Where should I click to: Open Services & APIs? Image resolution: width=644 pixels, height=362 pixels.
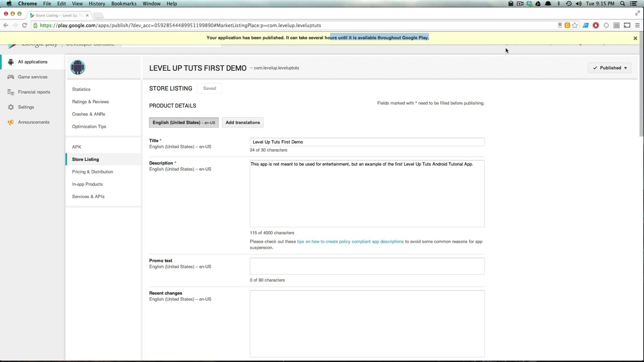coord(88,197)
